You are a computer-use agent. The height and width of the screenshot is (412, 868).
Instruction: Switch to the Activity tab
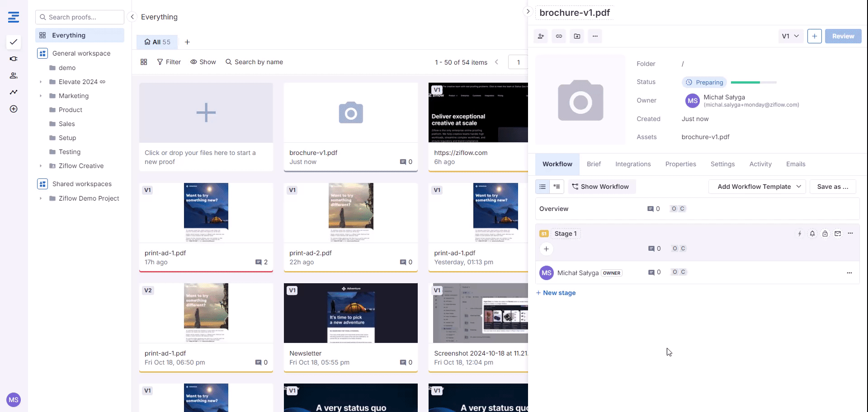pyautogui.click(x=760, y=164)
